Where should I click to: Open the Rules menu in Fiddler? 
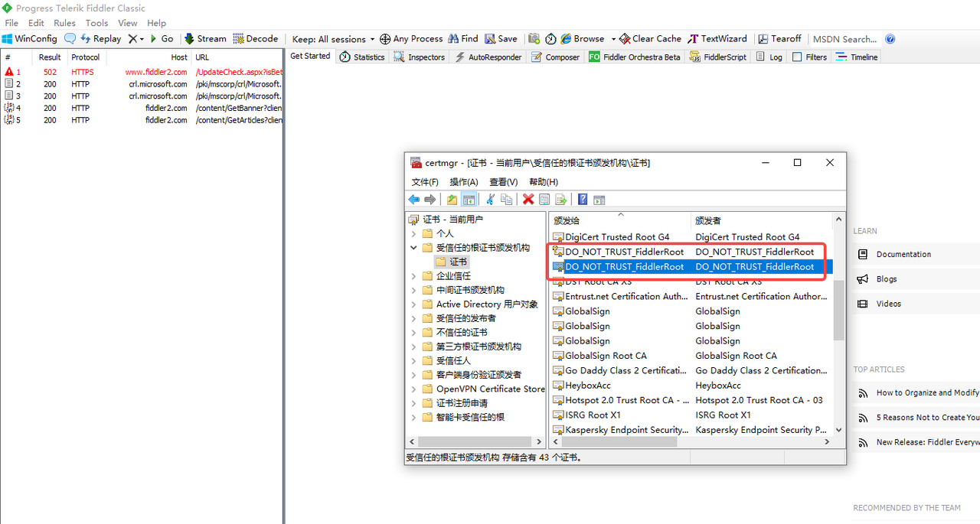[x=64, y=23]
